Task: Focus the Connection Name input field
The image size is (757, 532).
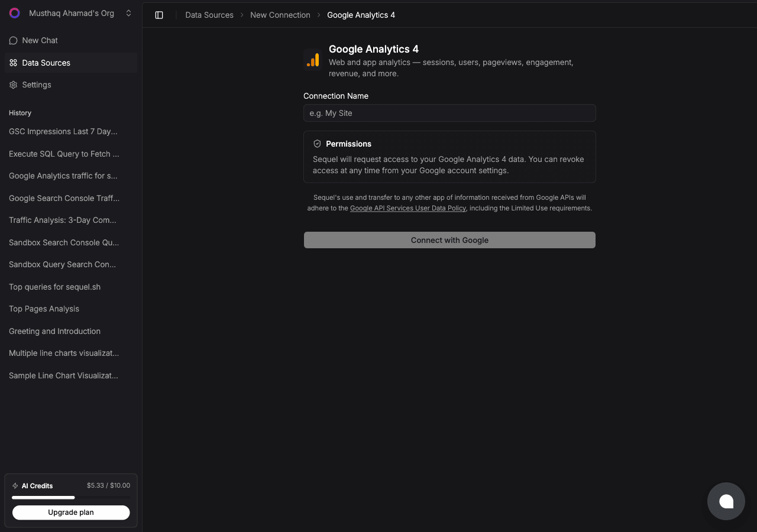Action: click(x=449, y=113)
